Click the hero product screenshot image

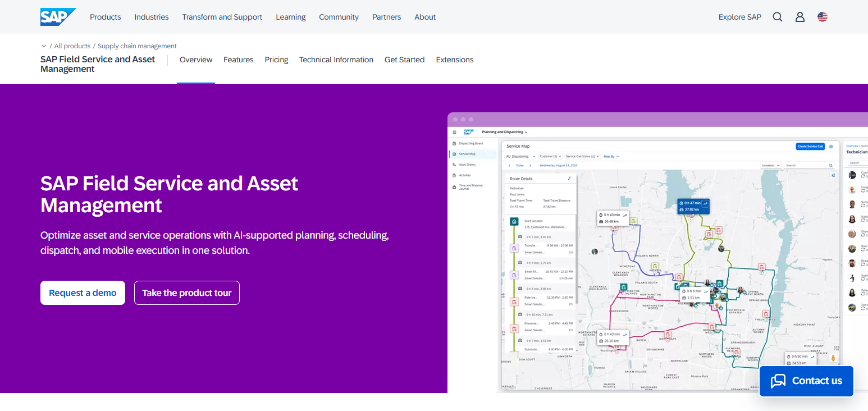click(x=657, y=253)
